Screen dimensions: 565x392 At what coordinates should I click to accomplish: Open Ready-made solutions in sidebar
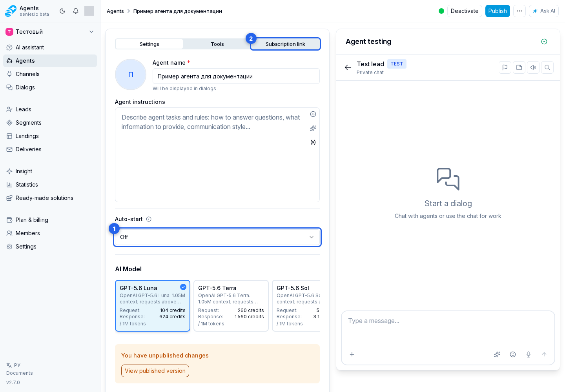pyautogui.click(x=50, y=198)
